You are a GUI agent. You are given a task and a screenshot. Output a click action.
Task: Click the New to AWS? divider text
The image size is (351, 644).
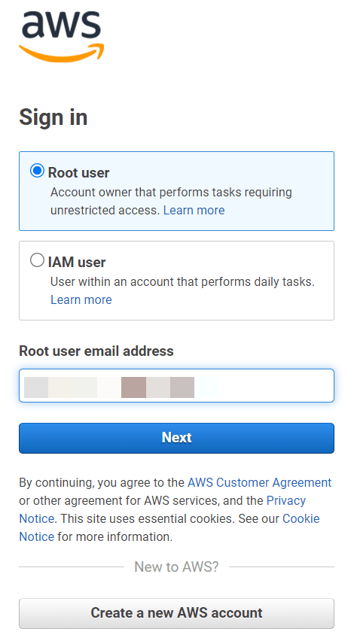pyautogui.click(x=176, y=567)
